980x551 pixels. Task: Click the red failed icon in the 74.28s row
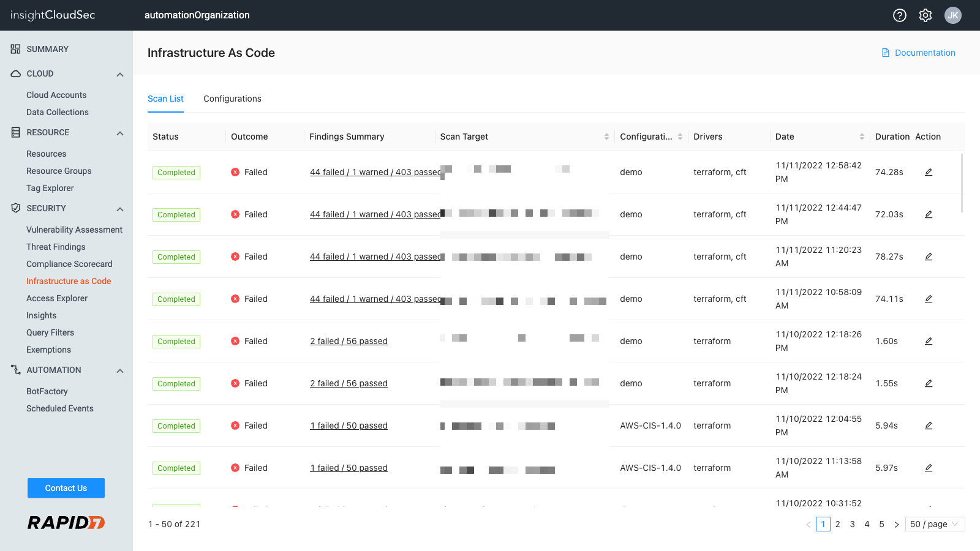click(235, 172)
